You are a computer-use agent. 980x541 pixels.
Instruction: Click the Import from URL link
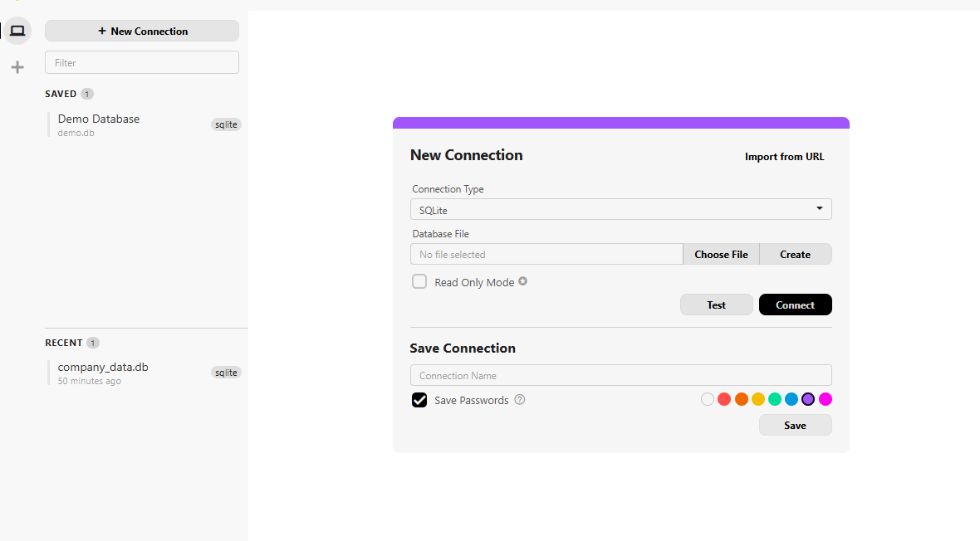[784, 157]
